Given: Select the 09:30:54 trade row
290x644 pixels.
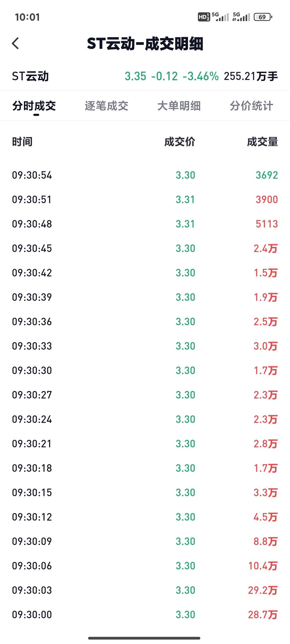Looking at the screenshot, I should point(145,175).
